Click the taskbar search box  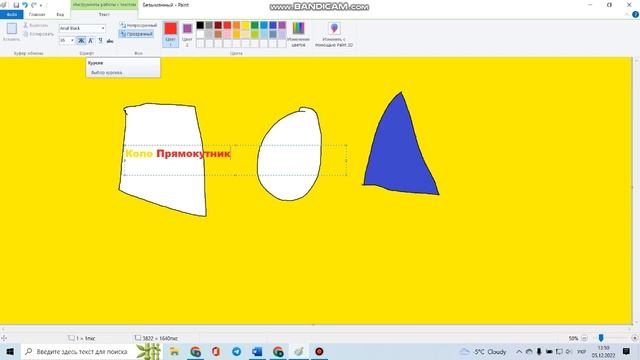pos(91,351)
